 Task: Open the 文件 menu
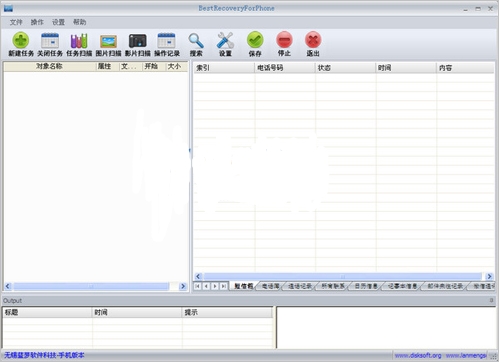coord(16,22)
